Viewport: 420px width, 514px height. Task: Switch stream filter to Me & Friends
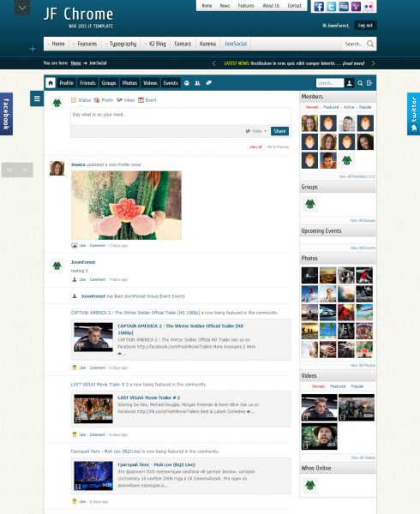click(x=278, y=146)
